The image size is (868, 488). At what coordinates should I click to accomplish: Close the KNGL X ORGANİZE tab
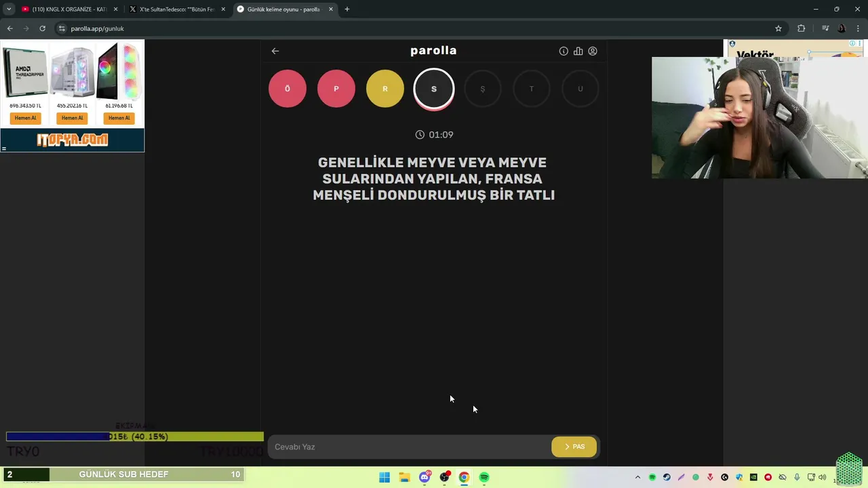pos(116,9)
